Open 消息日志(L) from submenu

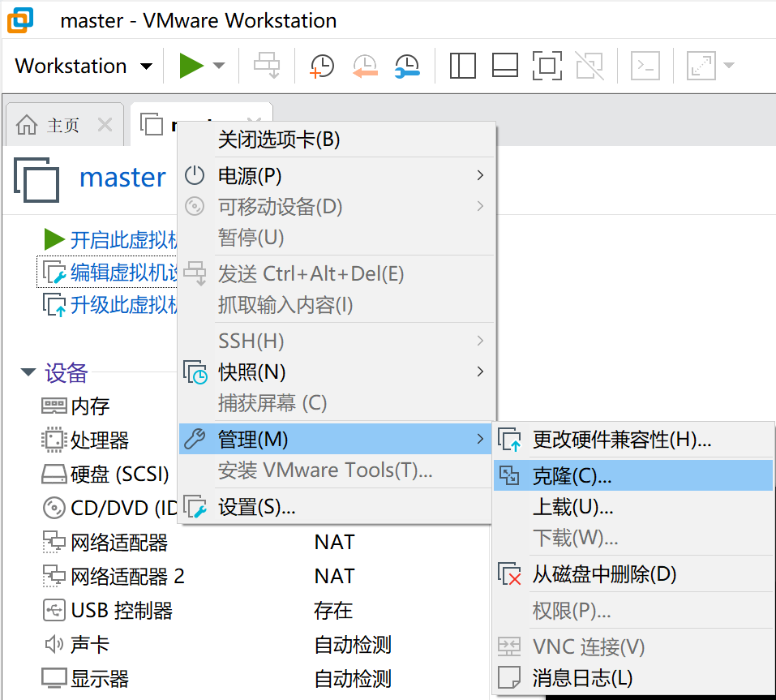point(633,678)
